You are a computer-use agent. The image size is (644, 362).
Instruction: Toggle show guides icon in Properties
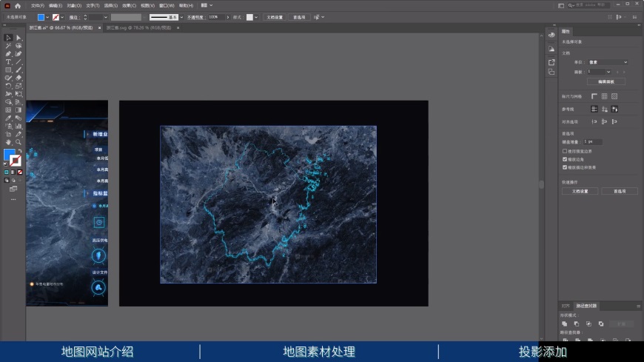[x=594, y=109]
